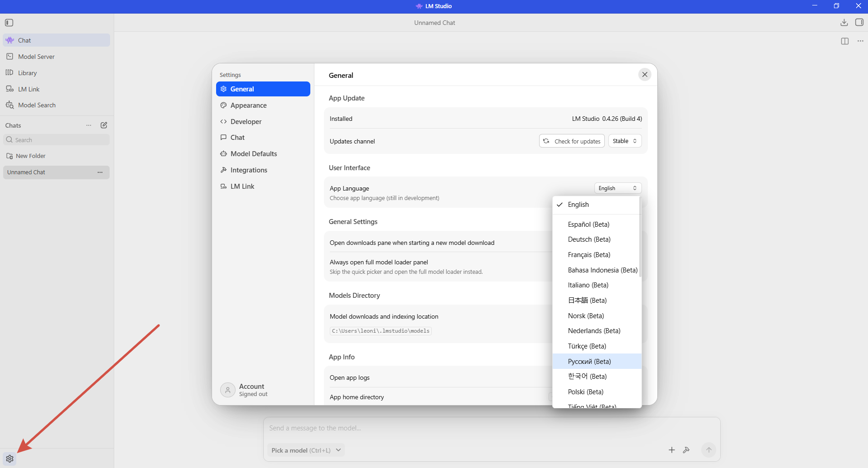Viewport: 868px width, 468px height.
Task: Open the Chat settings tab
Action: point(263,138)
